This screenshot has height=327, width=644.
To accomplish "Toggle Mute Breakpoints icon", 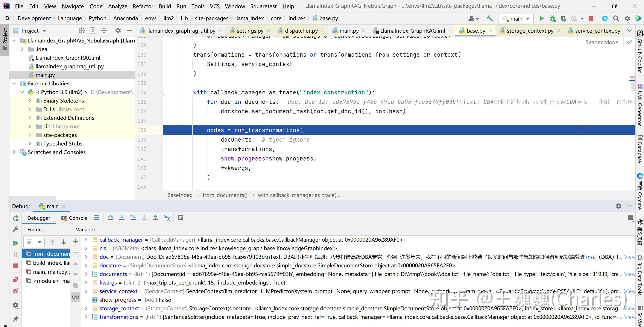I will (x=15, y=291).
